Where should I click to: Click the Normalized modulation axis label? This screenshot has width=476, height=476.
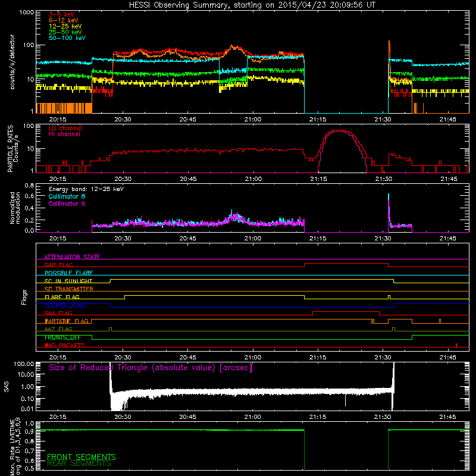(15, 208)
